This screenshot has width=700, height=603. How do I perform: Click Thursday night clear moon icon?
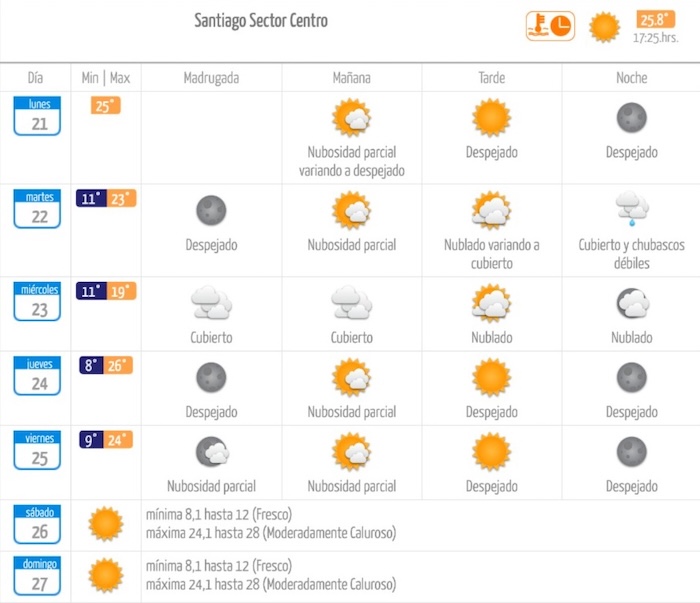632,377
